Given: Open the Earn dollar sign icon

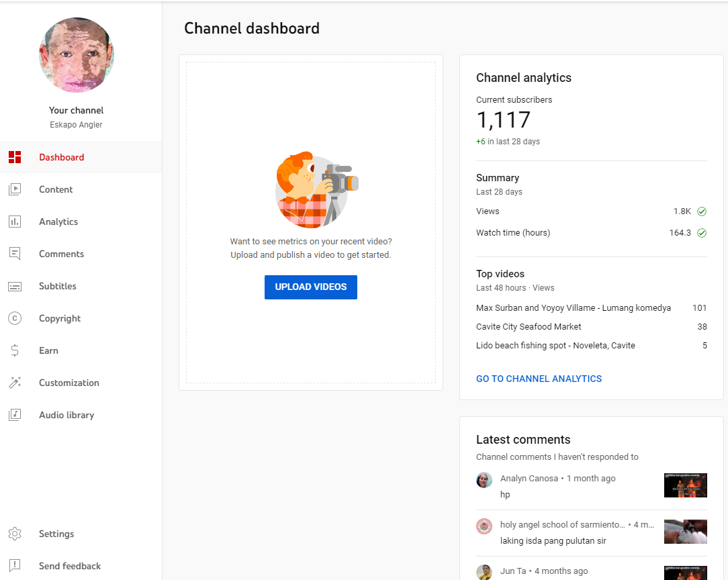Looking at the screenshot, I should [15, 350].
